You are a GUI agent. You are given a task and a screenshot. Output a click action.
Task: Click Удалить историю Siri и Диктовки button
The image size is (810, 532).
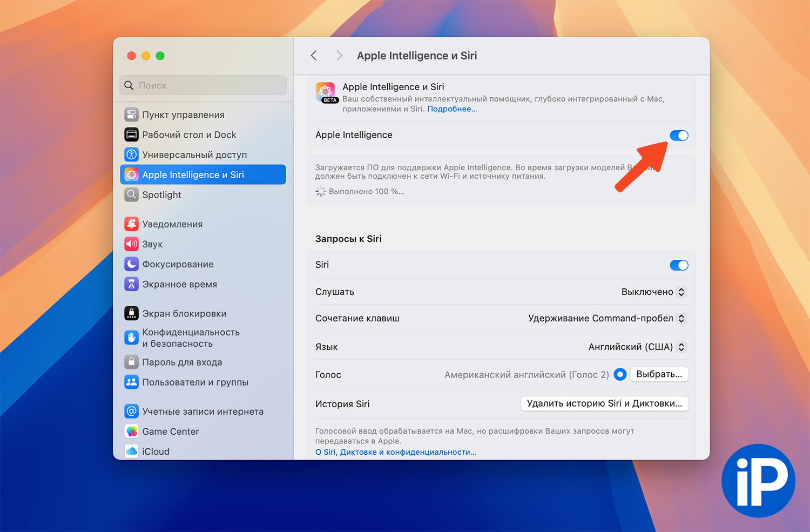[605, 403]
